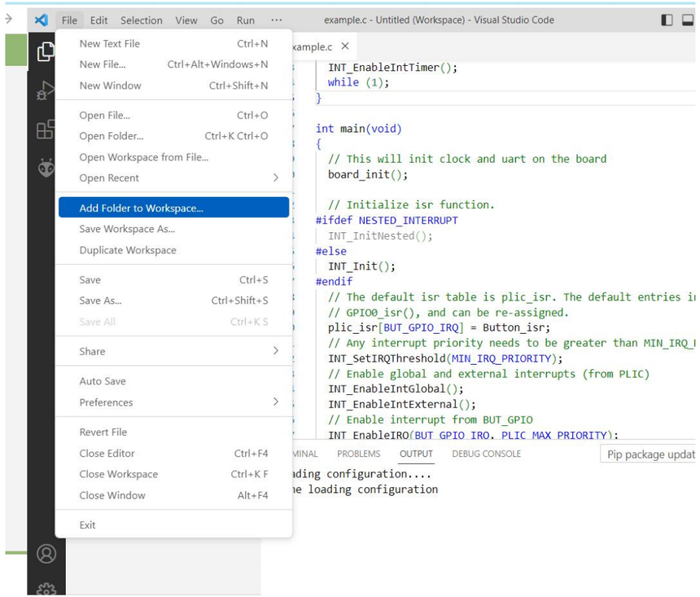Open the View menu
The width and height of the screenshot is (700, 597).
[x=186, y=20]
